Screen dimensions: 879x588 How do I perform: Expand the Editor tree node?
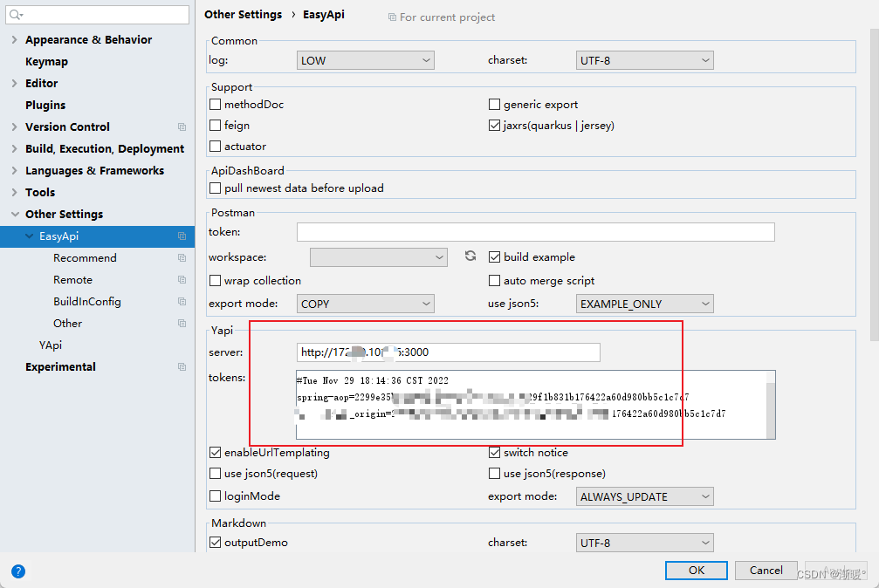click(x=15, y=84)
